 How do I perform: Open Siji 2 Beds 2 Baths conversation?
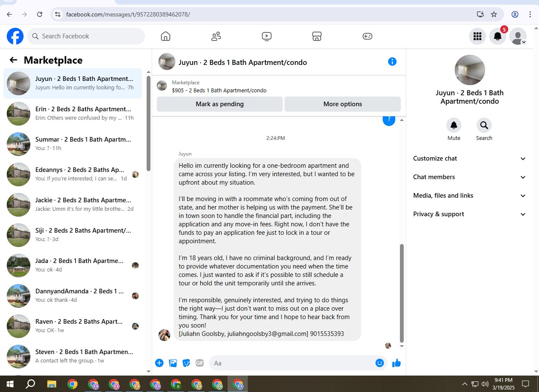pyautogui.click(x=73, y=235)
